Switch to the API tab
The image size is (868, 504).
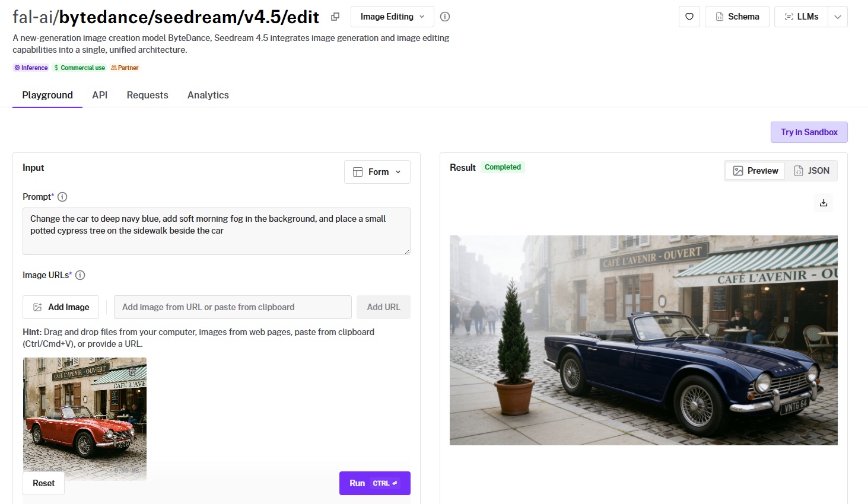(x=100, y=95)
